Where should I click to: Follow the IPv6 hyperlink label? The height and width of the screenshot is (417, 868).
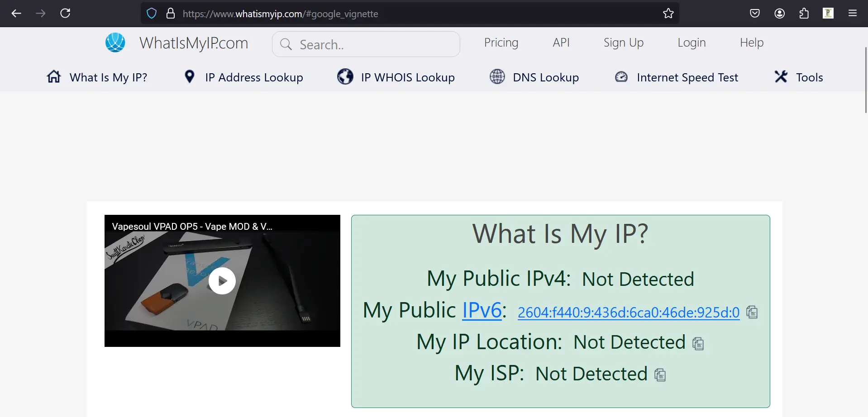482,310
